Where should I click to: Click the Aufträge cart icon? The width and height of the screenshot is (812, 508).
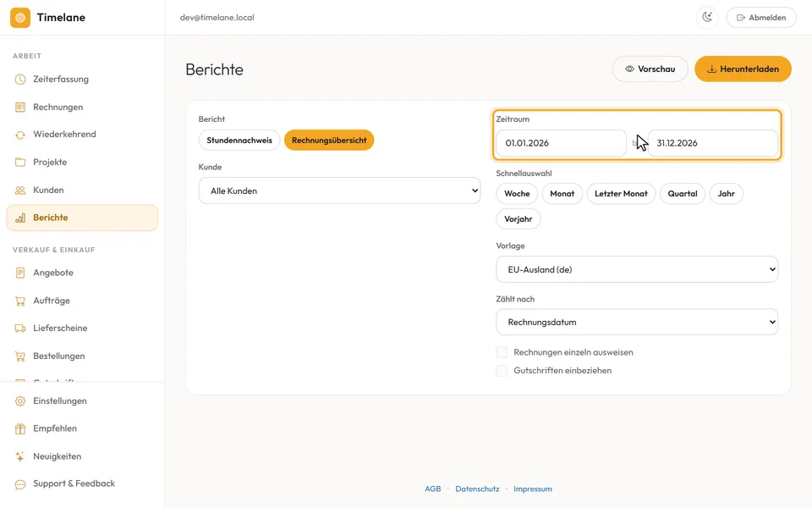tap(20, 301)
